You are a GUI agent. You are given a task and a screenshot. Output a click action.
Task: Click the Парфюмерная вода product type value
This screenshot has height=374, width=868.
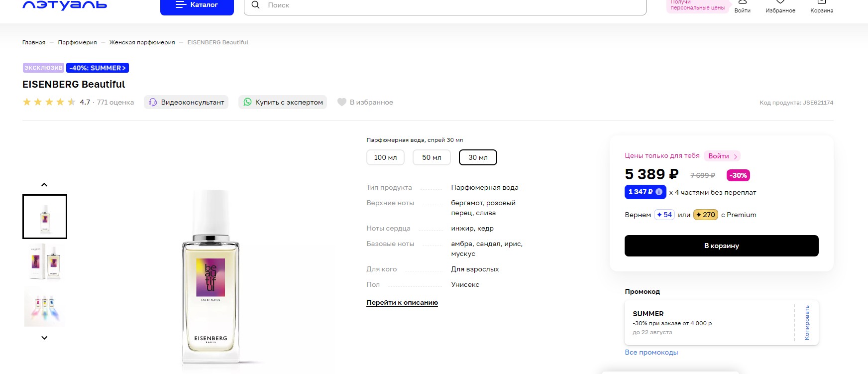point(485,187)
